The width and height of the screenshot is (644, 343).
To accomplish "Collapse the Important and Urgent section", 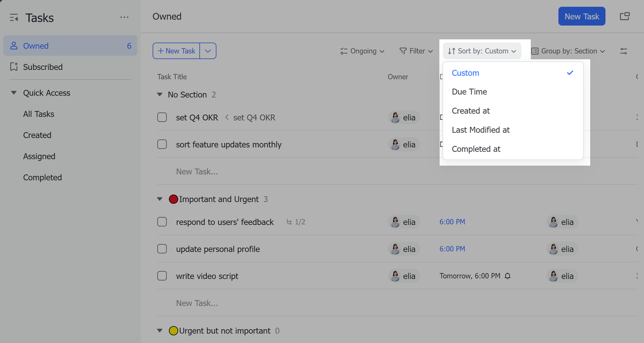I will [x=159, y=200].
